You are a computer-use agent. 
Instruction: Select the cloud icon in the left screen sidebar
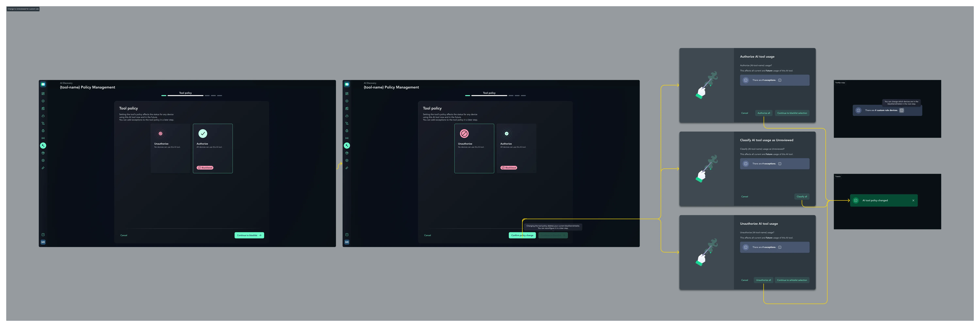43,116
